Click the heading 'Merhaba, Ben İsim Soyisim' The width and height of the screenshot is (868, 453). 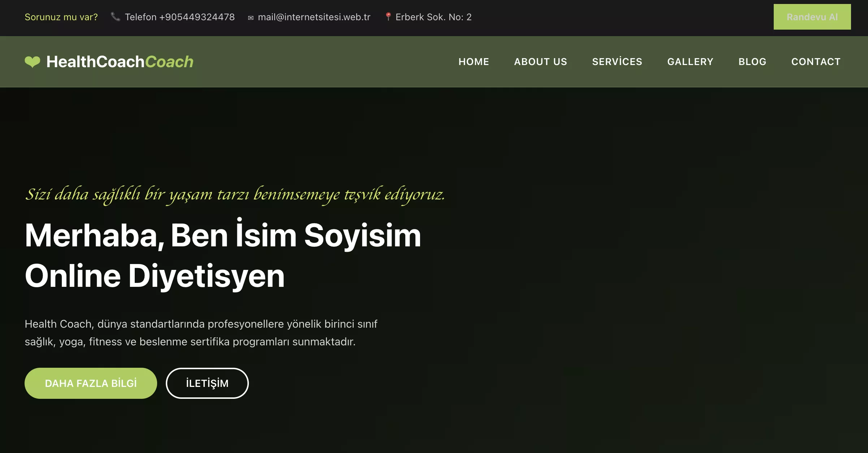point(223,235)
